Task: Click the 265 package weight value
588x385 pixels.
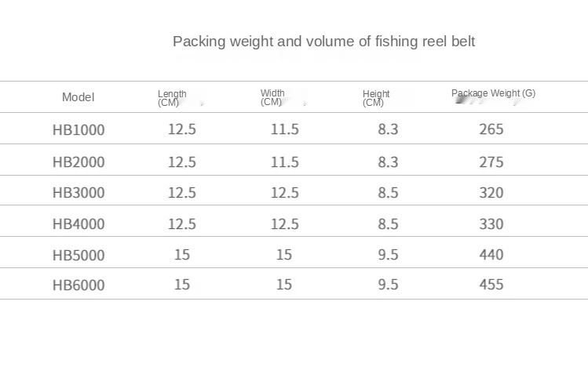Action: coord(491,129)
